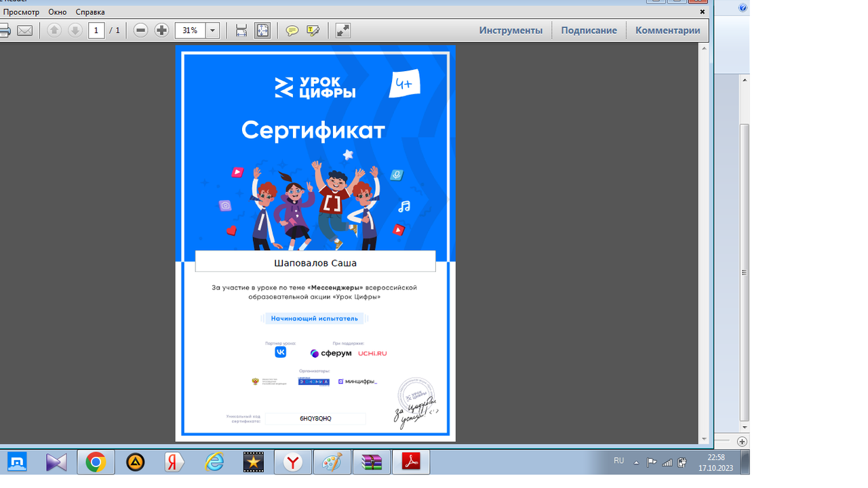Open the Справка menu

[90, 12]
